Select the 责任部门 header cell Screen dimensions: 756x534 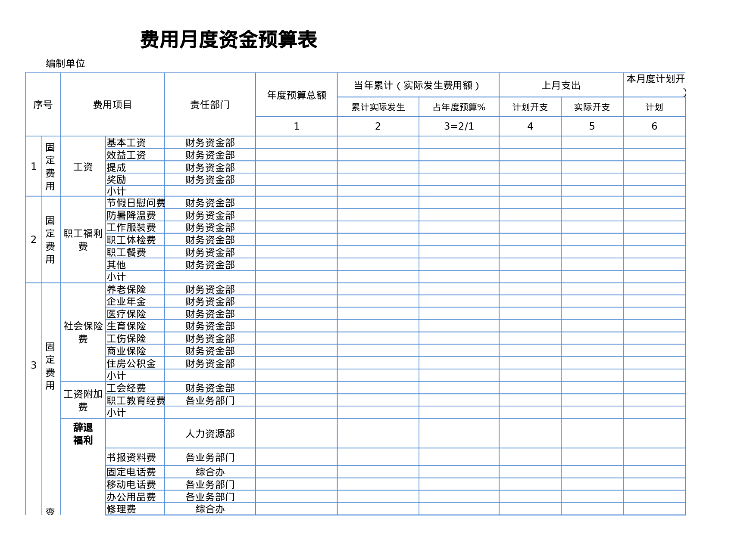(210, 104)
